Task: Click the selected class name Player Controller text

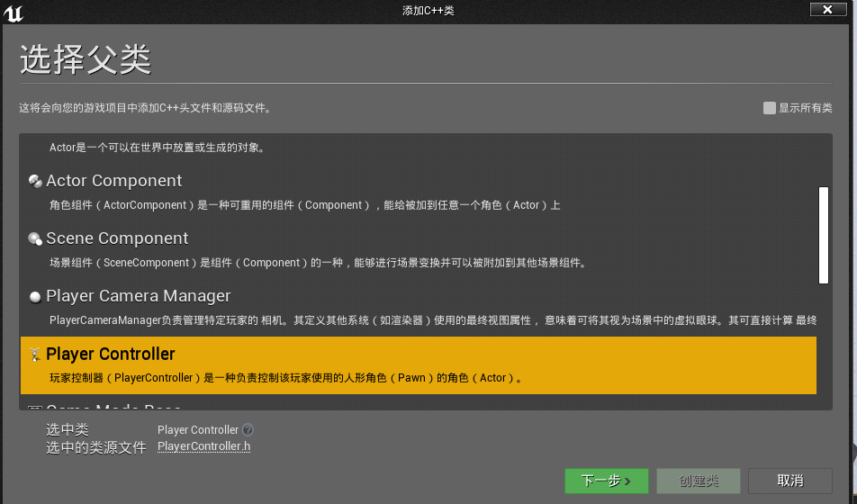Action: click(x=198, y=430)
